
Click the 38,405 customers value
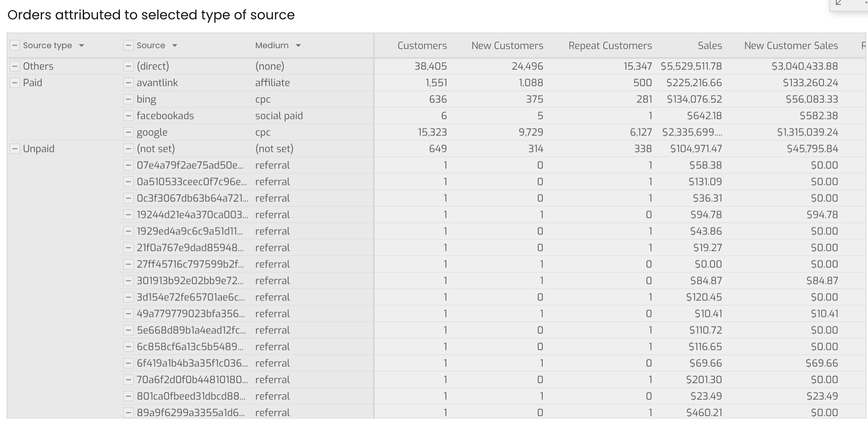[431, 66]
